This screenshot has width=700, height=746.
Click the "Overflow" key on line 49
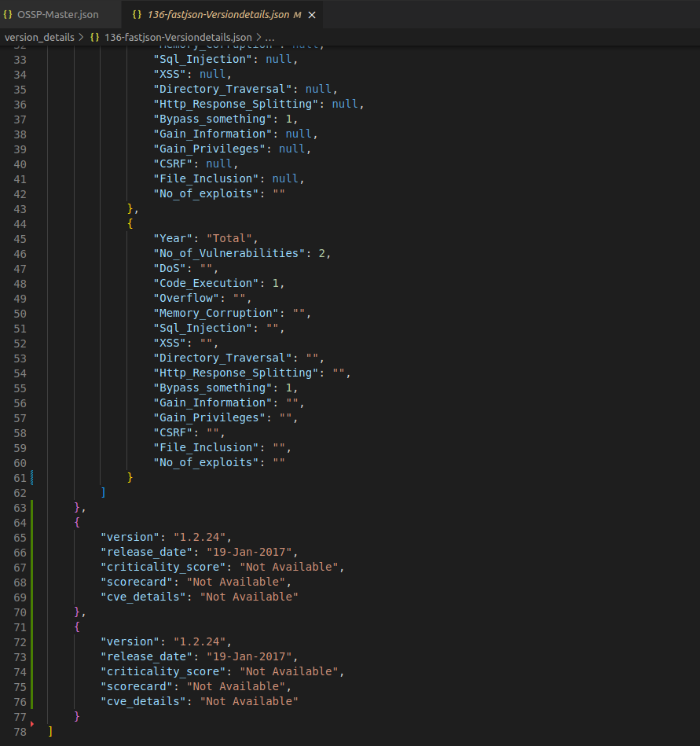pos(186,298)
